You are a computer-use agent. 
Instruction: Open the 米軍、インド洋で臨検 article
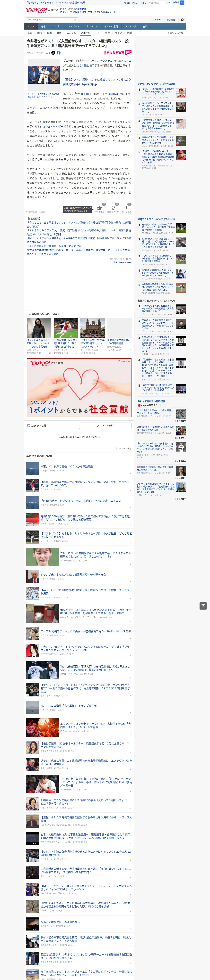(x=67, y=466)
